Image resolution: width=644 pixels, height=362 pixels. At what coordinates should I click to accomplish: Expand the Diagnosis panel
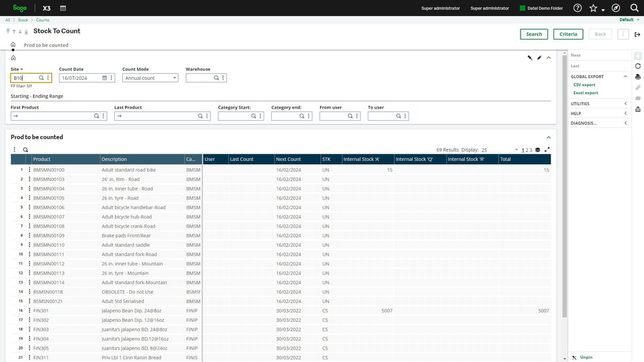pos(625,123)
